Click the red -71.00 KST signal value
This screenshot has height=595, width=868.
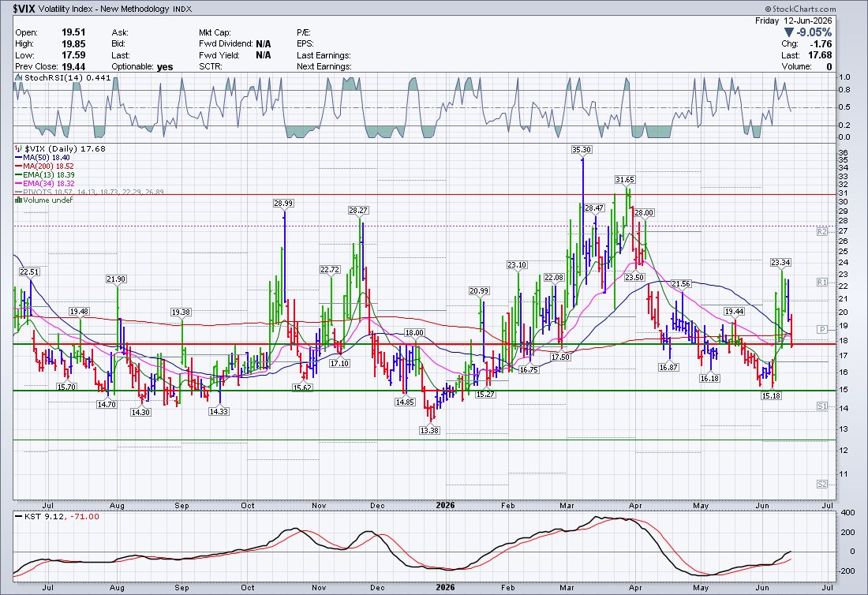(x=84, y=516)
